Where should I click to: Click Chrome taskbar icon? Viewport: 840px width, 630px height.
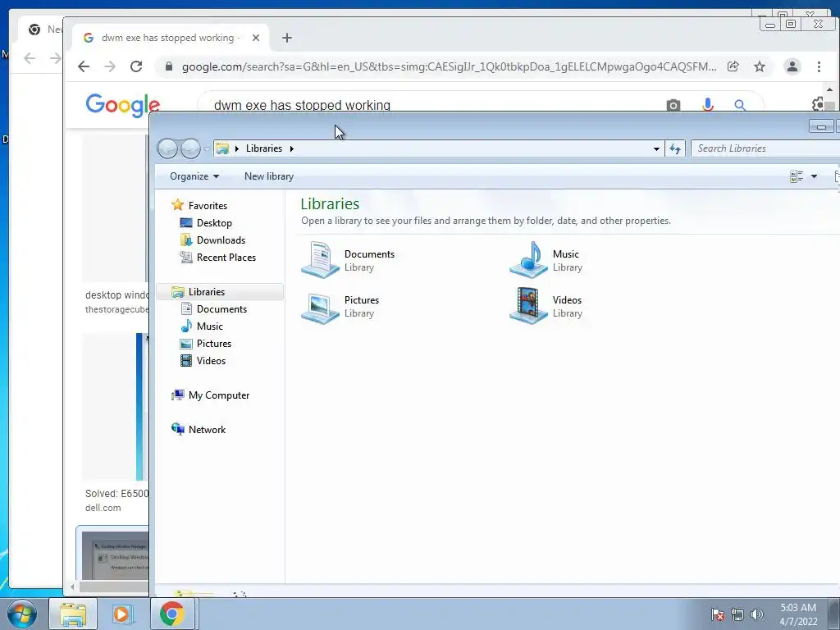pyautogui.click(x=171, y=614)
